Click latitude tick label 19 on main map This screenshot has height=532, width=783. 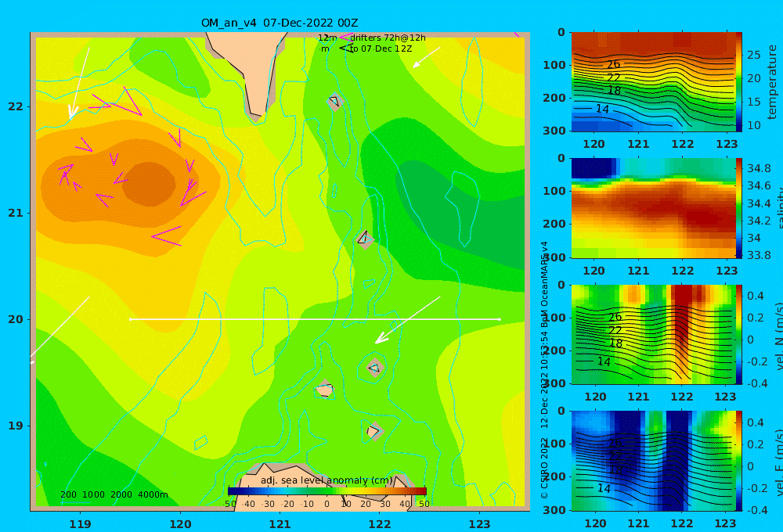(x=16, y=426)
